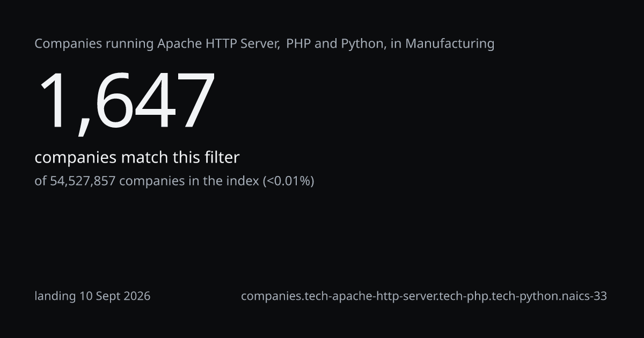644x338 pixels.
Task: Click the 54,527,857 total companies figure
Action: [83, 181]
